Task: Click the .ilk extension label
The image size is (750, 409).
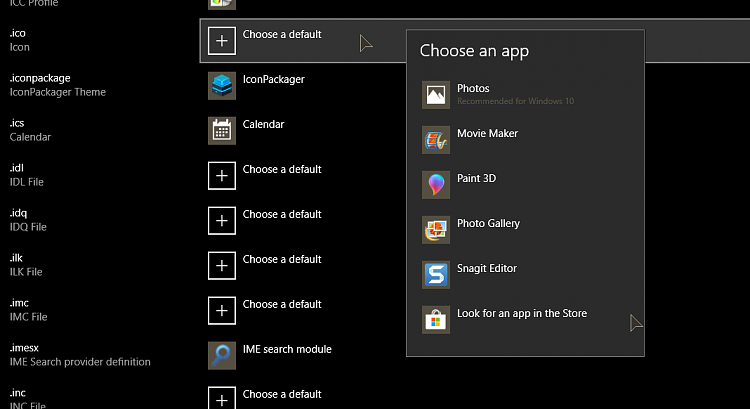Action: [x=16, y=258]
